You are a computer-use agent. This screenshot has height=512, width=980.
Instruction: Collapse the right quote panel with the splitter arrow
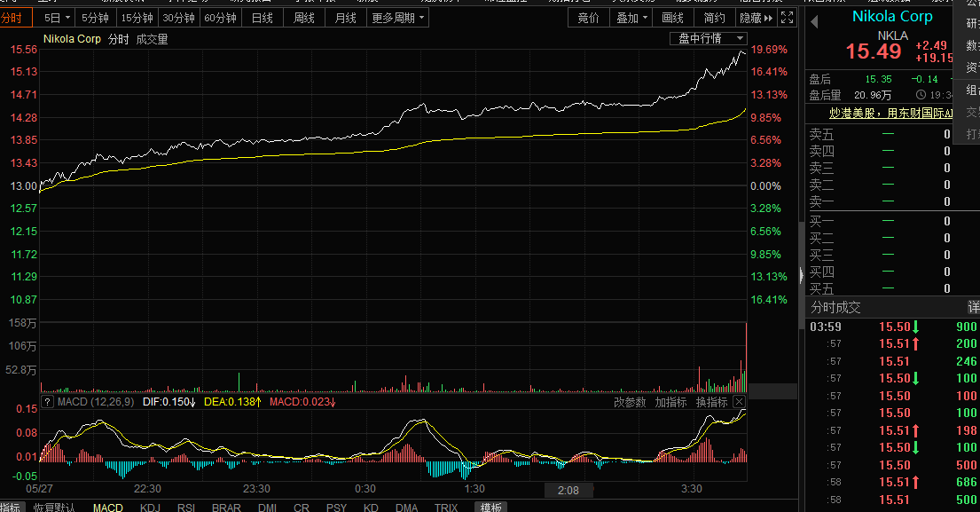tap(801, 275)
